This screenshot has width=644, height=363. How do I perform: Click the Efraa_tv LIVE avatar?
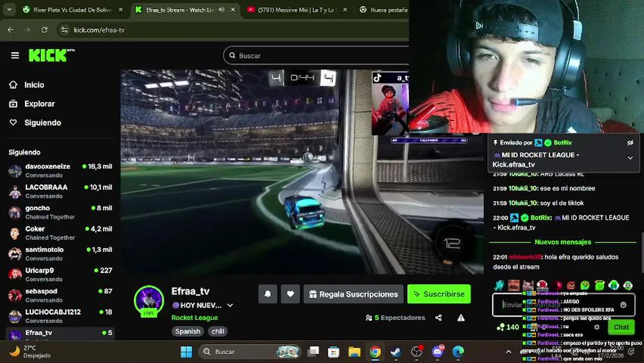149,301
